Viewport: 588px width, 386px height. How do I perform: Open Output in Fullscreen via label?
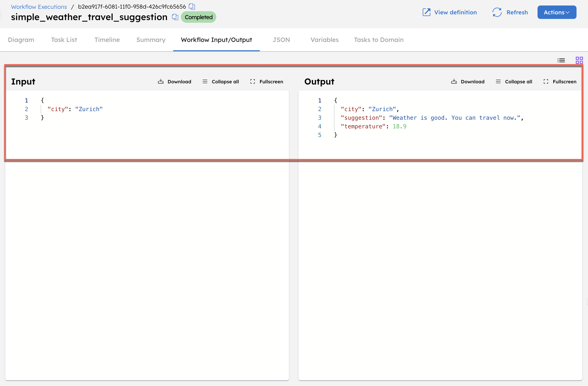pos(564,82)
